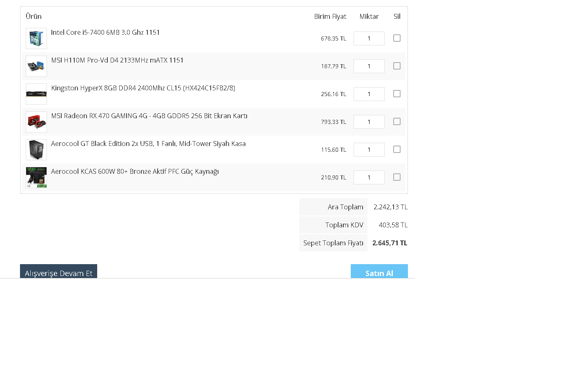
Task: Open the MSI Radeon RX 470 thumbnail
Action: pyautogui.click(x=36, y=122)
